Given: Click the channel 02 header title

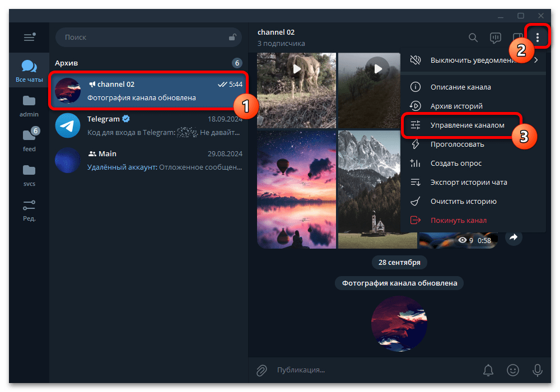Looking at the screenshot, I should tap(276, 32).
